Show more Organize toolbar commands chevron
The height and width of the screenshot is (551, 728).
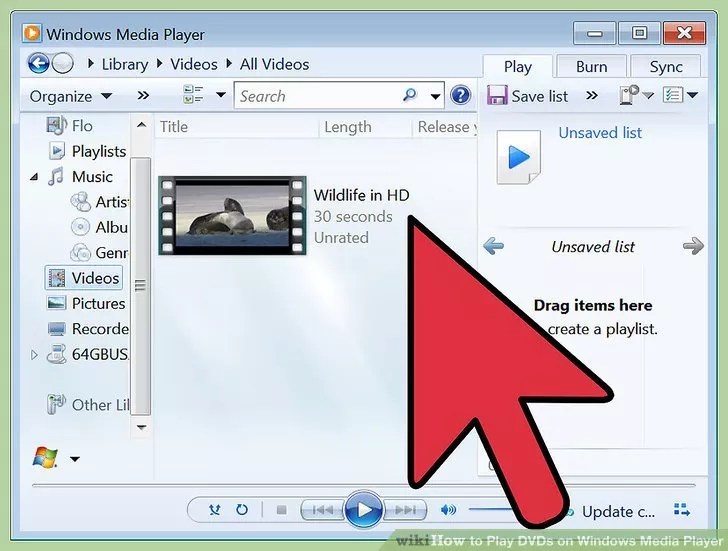point(143,96)
